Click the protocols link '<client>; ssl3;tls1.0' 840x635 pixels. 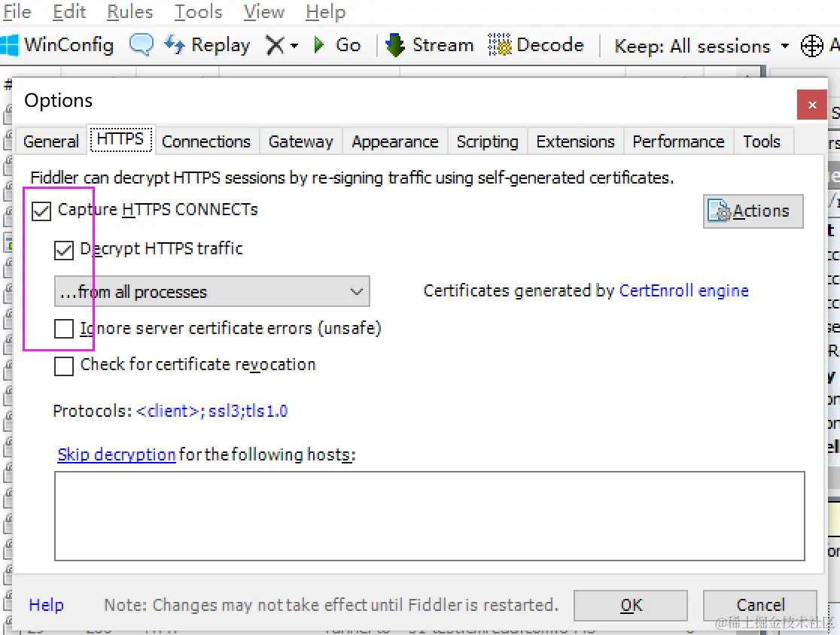click(x=212, y=412)
